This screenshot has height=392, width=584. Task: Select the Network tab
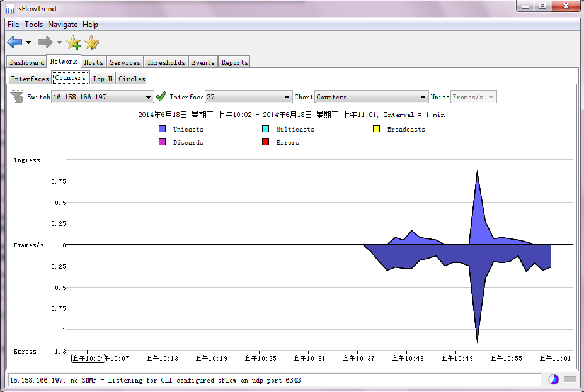(x=64, y=62)
